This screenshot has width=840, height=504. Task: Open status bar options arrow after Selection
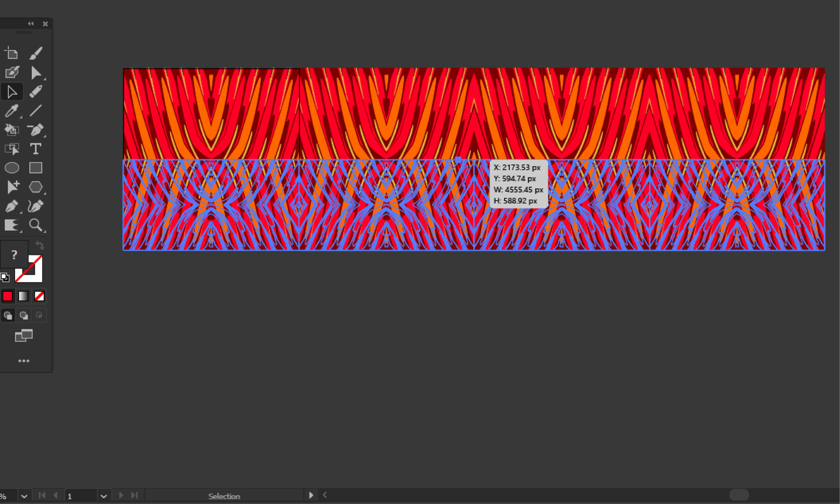click(x=311, y=496)
